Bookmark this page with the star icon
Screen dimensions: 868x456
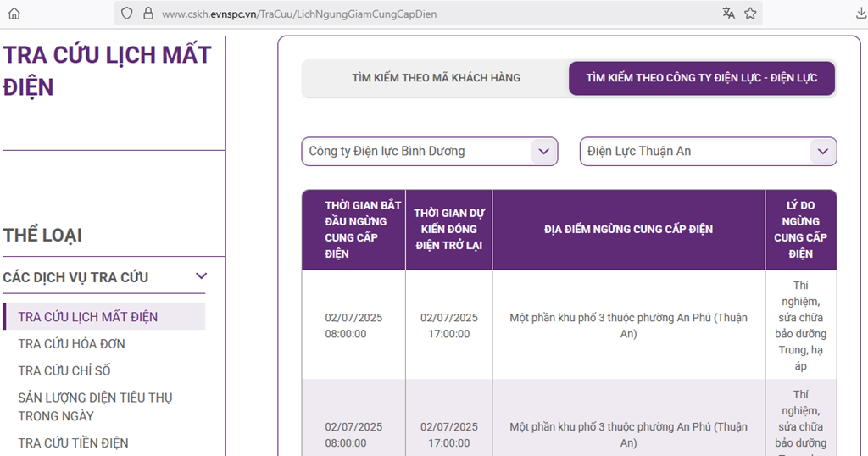pos(750,14)
